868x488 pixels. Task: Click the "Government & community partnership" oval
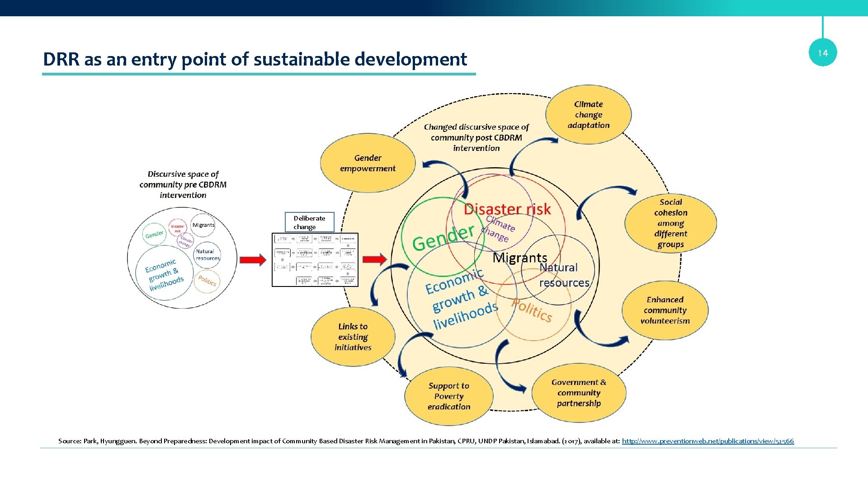coord(579,393)
